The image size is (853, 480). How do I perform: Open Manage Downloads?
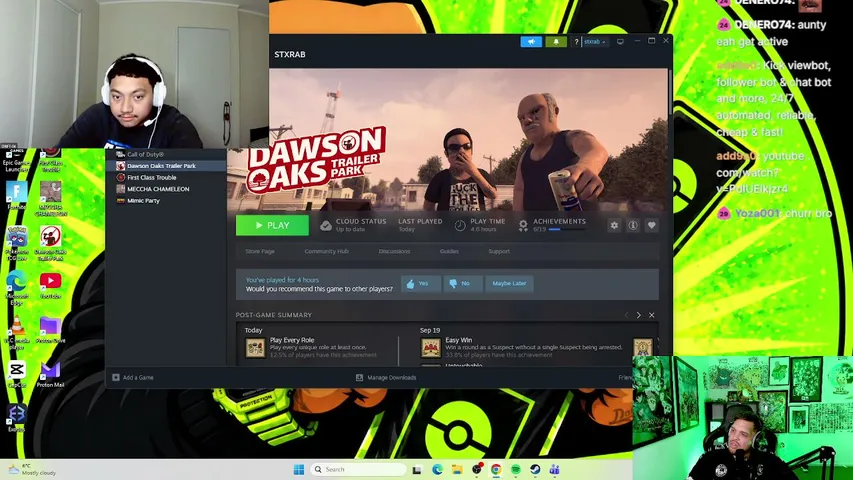(x=386, y=377)
